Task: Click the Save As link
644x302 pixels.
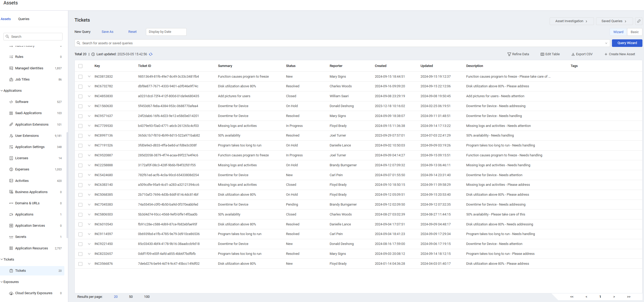Action: (x=107, y=32)
